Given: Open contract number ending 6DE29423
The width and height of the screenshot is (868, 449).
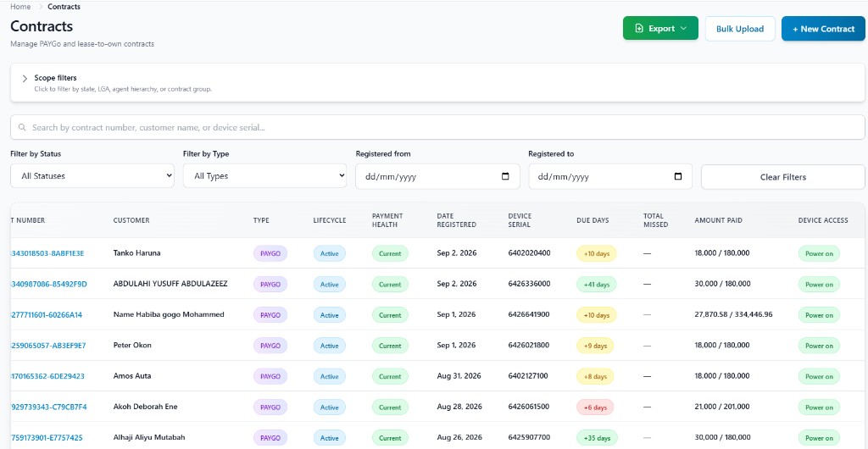Looking at the screenshot, I should click(x=47, y=376).
